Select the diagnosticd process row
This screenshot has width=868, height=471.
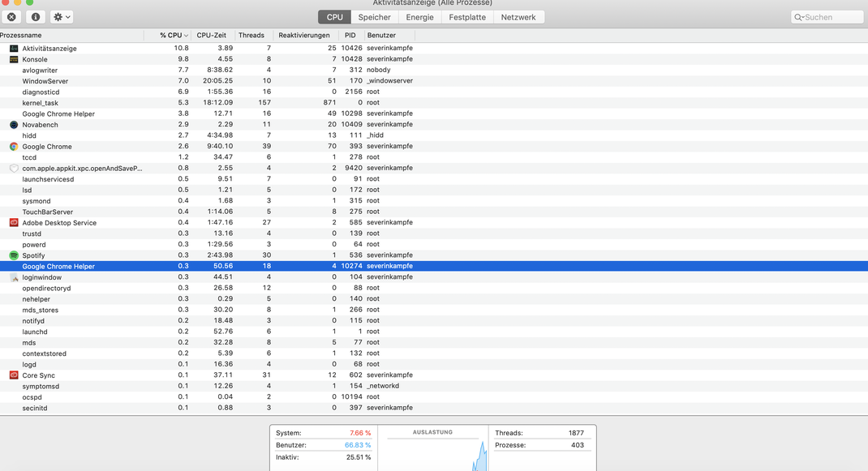pyautogui.click(x=434, y=92)
